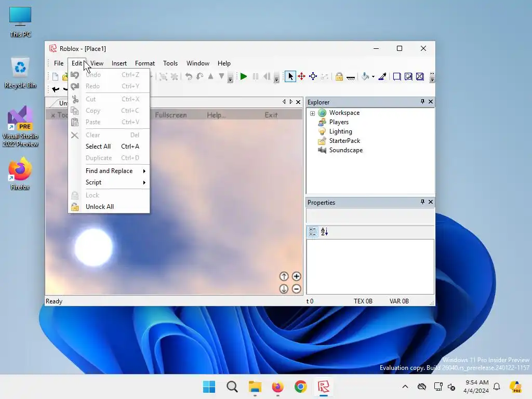The image size is (532, 399).
Task: Select Players in Explorer
Action: coord(339,122)
